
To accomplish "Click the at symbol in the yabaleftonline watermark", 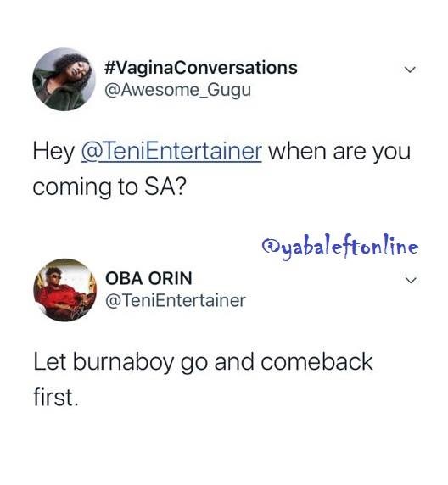I will pyautogui.click(x=268, y=247).
